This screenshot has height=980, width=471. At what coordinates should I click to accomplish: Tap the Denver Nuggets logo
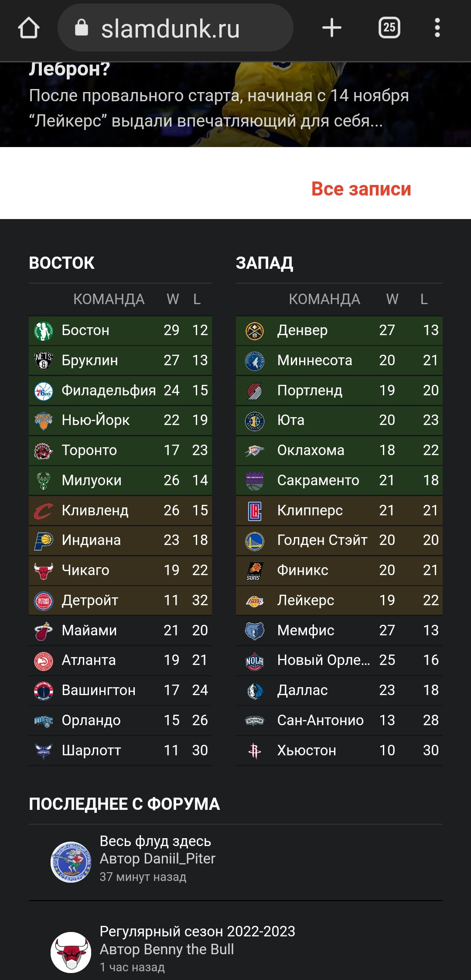(255, 331)
